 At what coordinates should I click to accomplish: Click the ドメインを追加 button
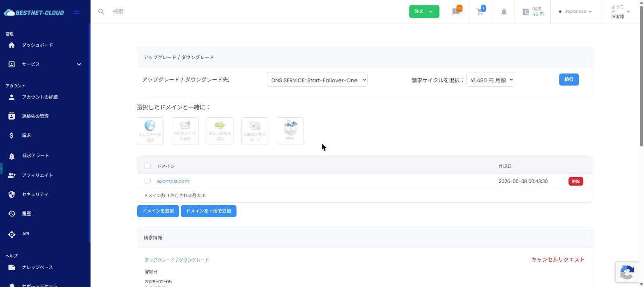pyautogui.click(x=158, y=211)
